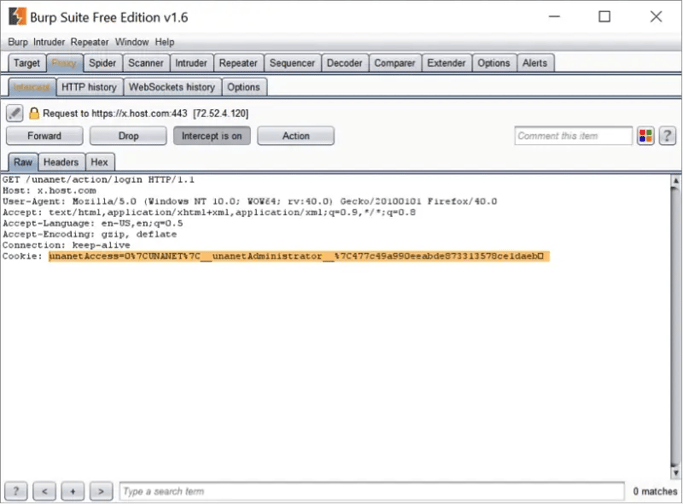This screenshot has width=683, height=504.
Task: Open search options with '+' button
Action: click(72, 491)
